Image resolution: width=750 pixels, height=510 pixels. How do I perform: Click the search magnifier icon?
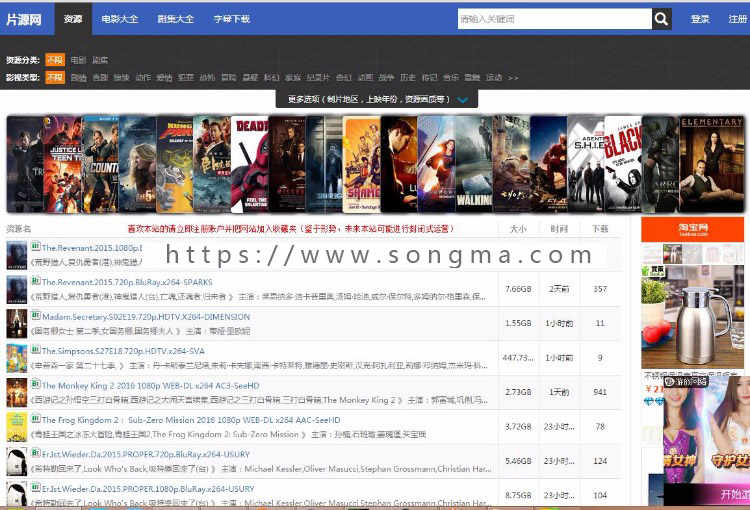pos(662,19)
